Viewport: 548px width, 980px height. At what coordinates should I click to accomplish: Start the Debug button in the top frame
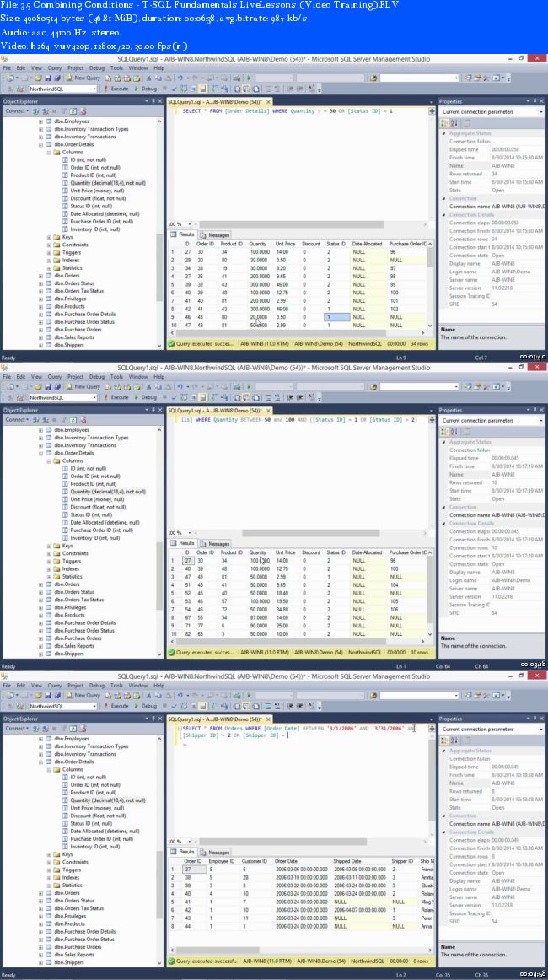(x=147, y=89)
